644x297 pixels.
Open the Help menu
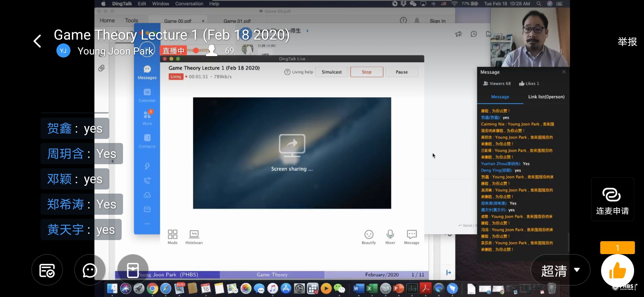(x=214, y=4)
